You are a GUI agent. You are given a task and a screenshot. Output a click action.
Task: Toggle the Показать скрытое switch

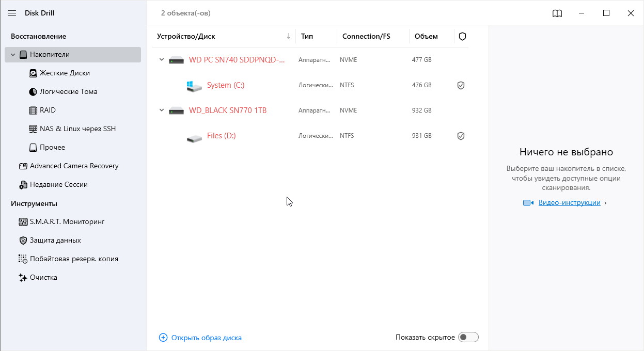(469, 337)
